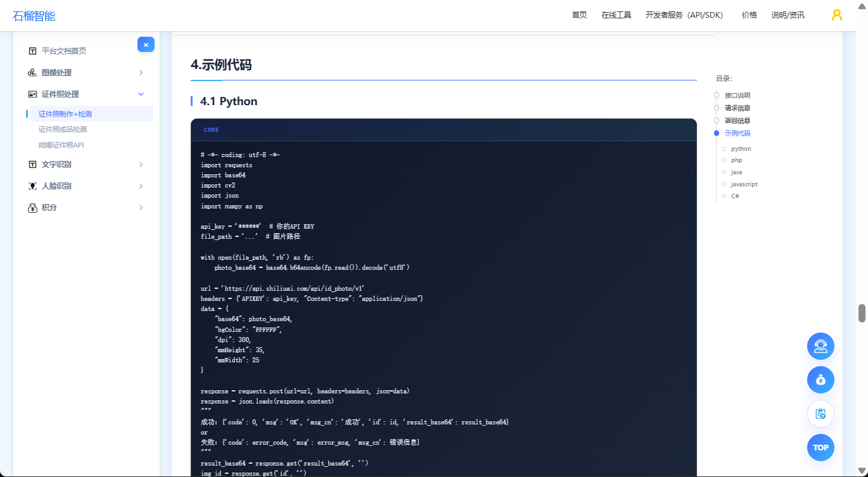868x477 pixels.
Task: Click the CODE label on code block
Action: tap(211, 130)
